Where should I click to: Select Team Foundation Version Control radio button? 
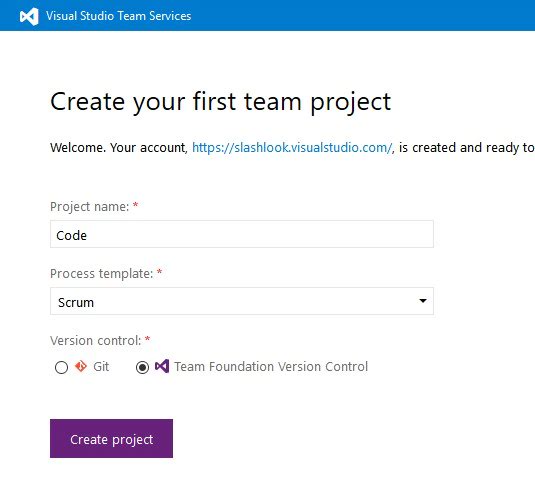point(142,367)
